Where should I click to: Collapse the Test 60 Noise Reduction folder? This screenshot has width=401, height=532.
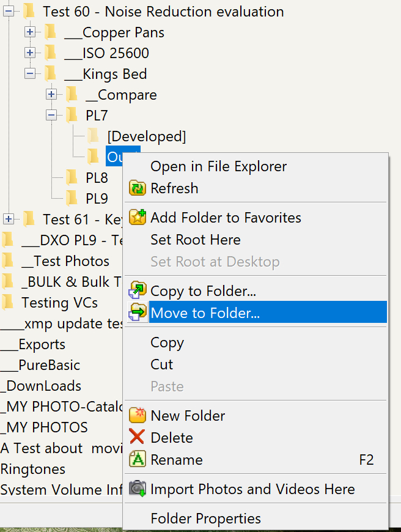[9, 12]
